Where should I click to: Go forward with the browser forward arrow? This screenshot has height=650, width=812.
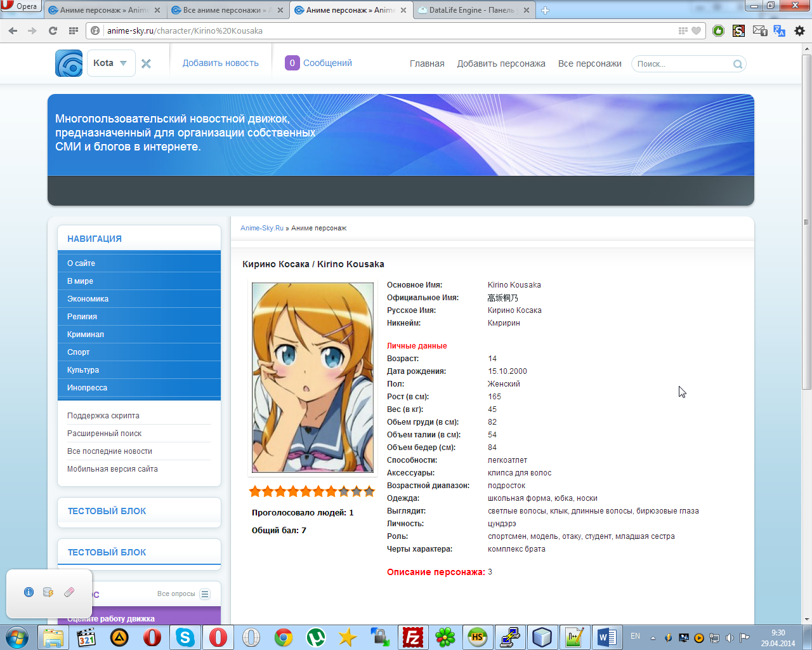[32, 30]
